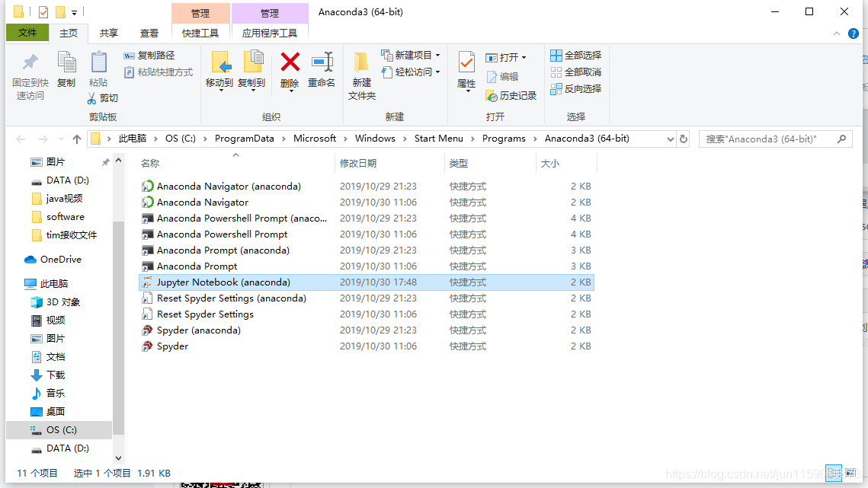The width and height of the screenshot is (868, 488).
Task: Open Application Tools tab
Action: [270, 33]
